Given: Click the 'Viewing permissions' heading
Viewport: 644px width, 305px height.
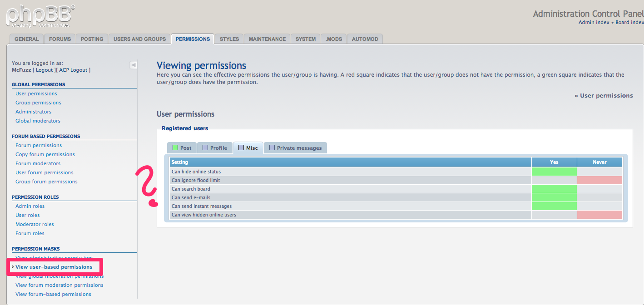Looking at the screenshot, I should (x=201, y=66).
